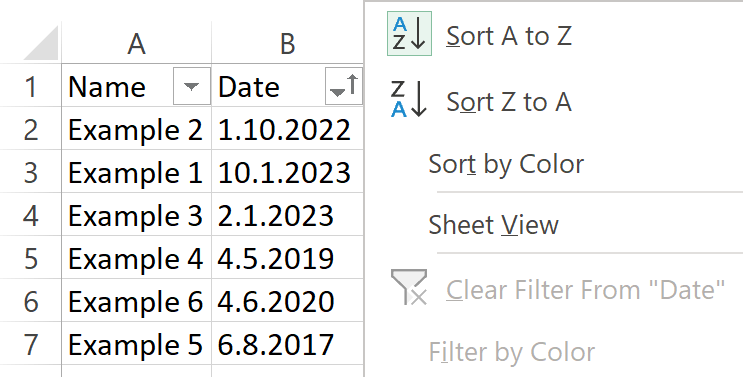Screen dimensions: 743x377
Task: Click the cell containing Example 6
Action: (136, 301)
